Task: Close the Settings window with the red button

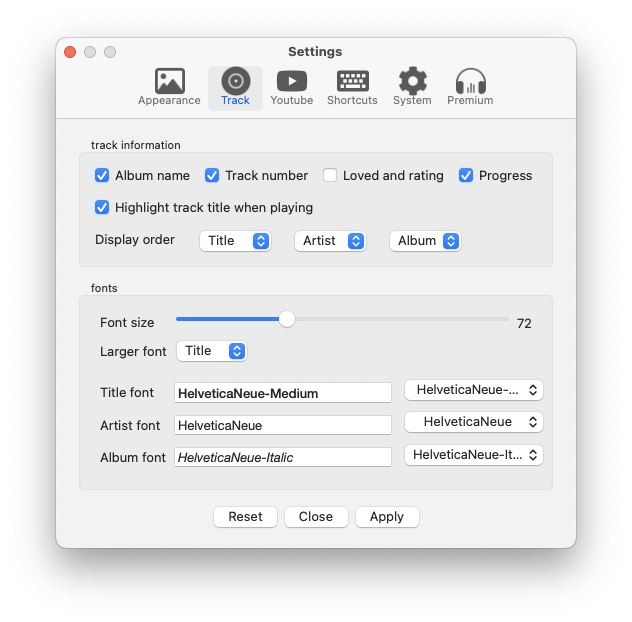Action: tap(70, 52)
